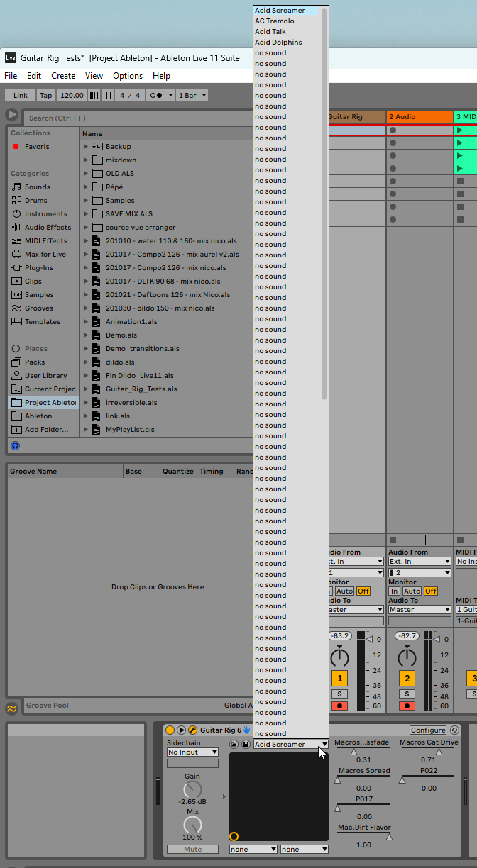
Task: Select Monitor Auto on track 2
Action: point(412,591)
